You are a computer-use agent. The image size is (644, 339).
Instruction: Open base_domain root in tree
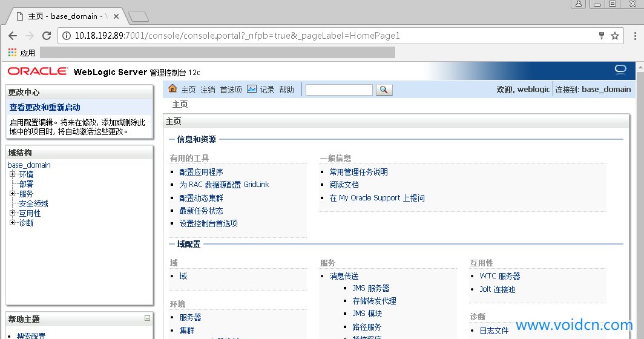29,165
